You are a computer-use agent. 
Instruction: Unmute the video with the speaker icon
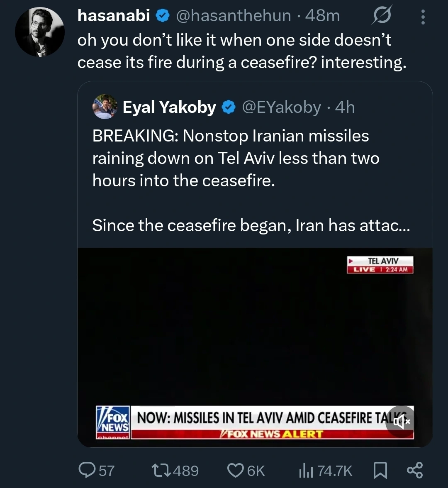click(x=401, y=422)
